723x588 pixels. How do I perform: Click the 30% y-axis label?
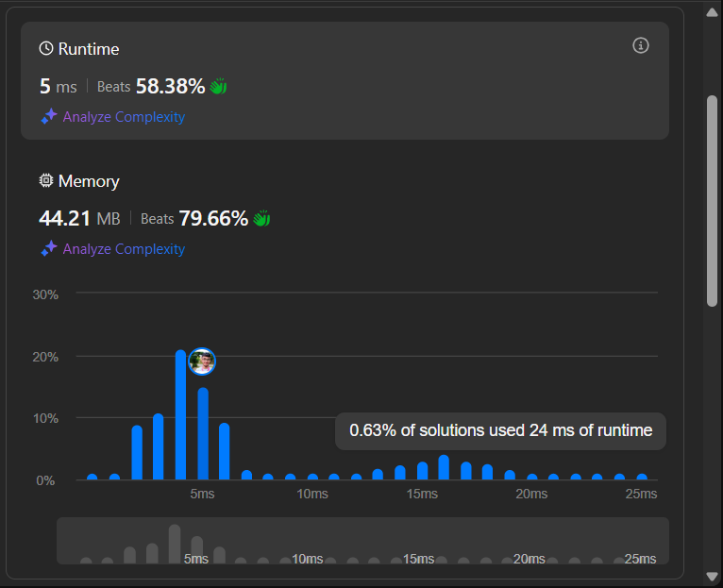pos(45,294)
